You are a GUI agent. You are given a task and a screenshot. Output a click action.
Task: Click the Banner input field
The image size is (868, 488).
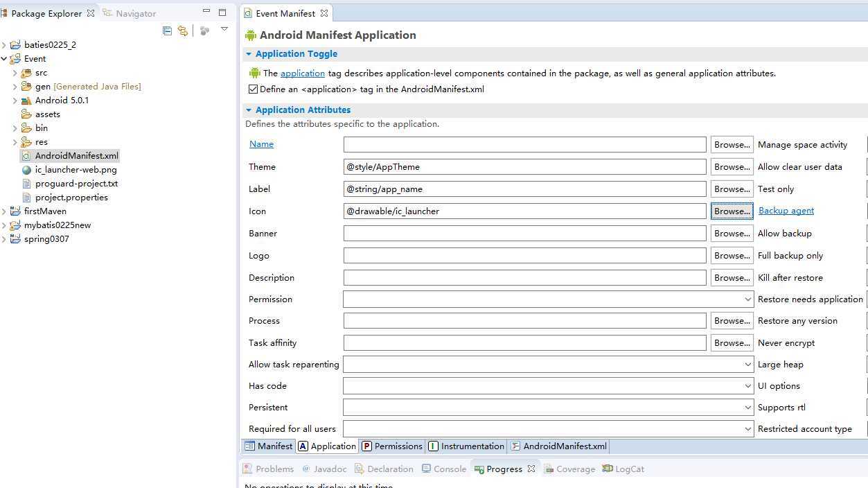pyautogui.click(x=524, y=234)
